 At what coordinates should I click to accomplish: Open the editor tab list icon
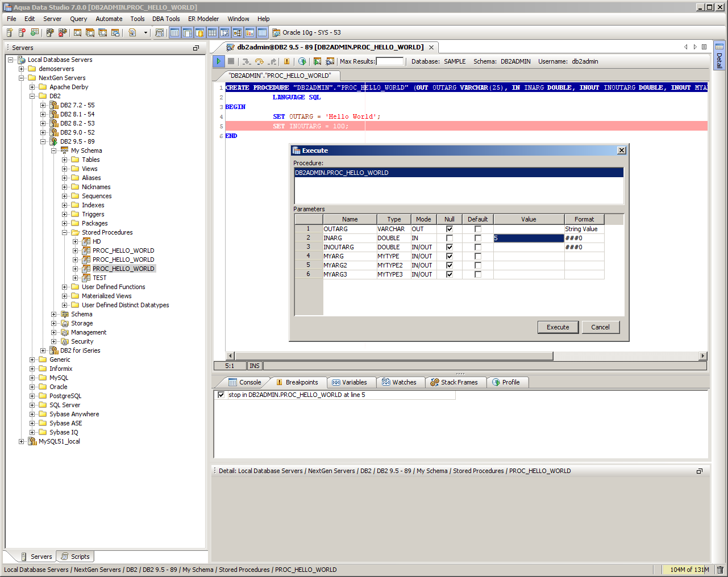point(704,47)
